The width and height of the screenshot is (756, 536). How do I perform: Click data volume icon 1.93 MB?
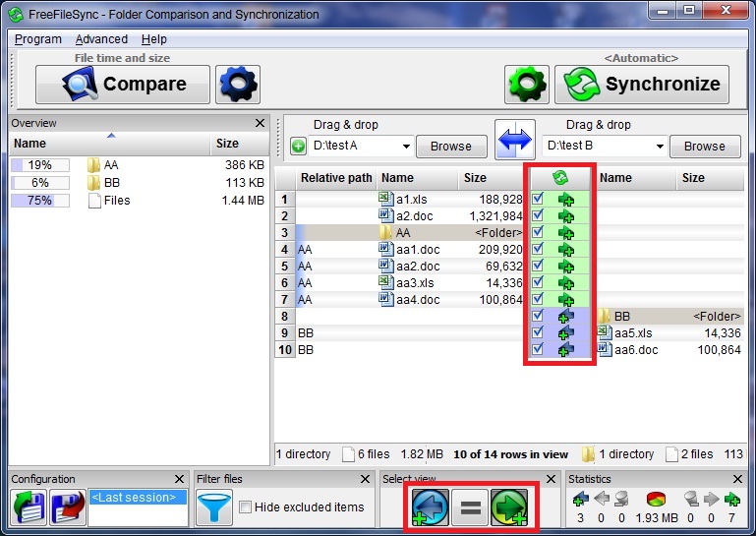[x=656, y=499]
